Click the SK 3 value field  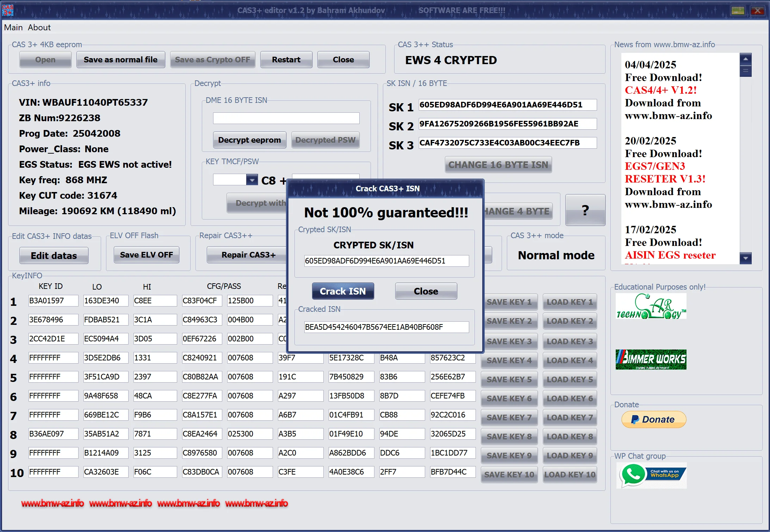[507, 143]
